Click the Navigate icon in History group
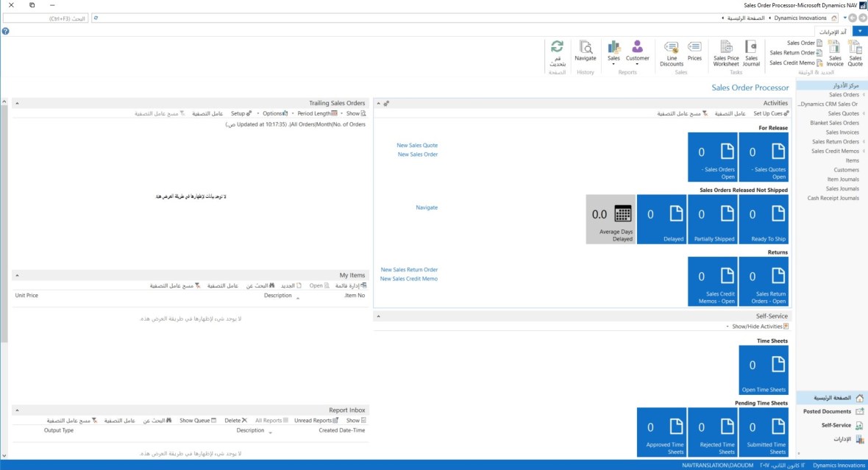 [x=586, y=51]
